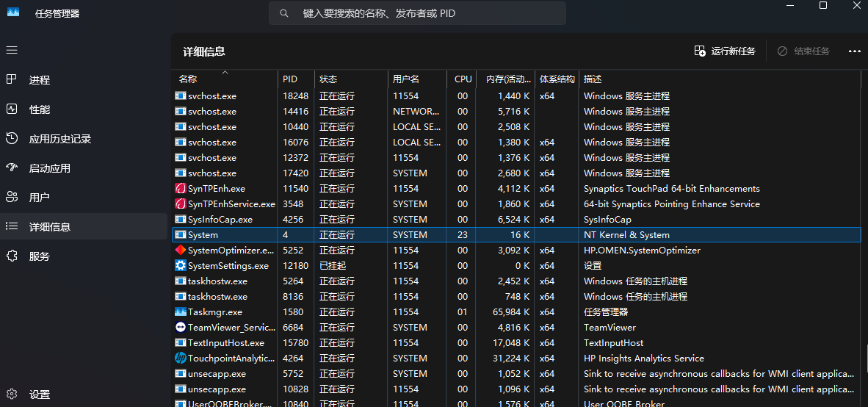Click HP Insights Analytics Service description
Image resolution: width=868 pixels, height=407 pixels.
[644, 359]
